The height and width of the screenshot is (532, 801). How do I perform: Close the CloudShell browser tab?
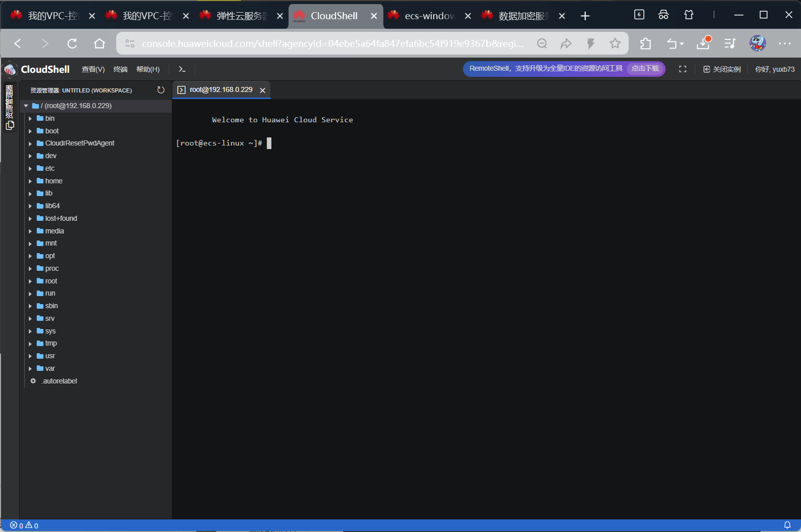[374, 16]
